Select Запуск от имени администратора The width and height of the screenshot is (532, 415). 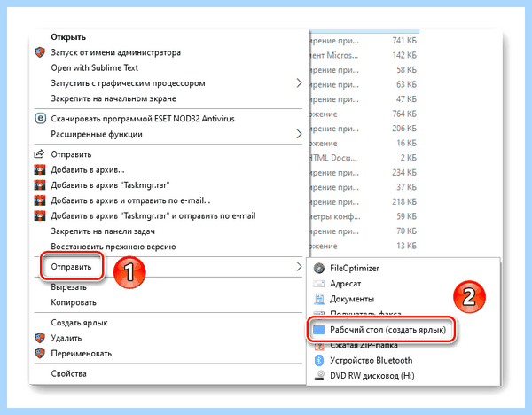115,52
